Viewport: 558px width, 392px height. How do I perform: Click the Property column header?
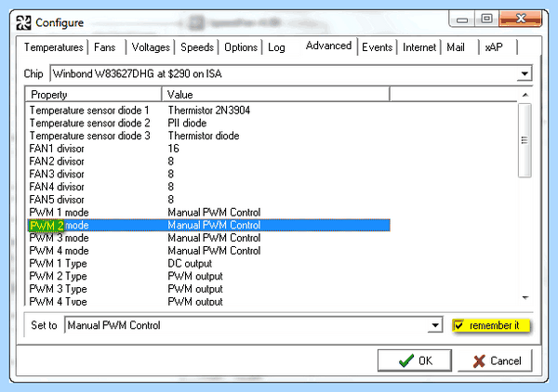[93, 95]
